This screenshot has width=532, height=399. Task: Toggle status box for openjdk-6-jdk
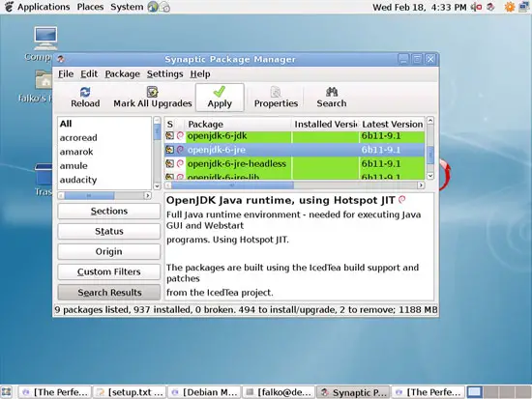point(169,136)
